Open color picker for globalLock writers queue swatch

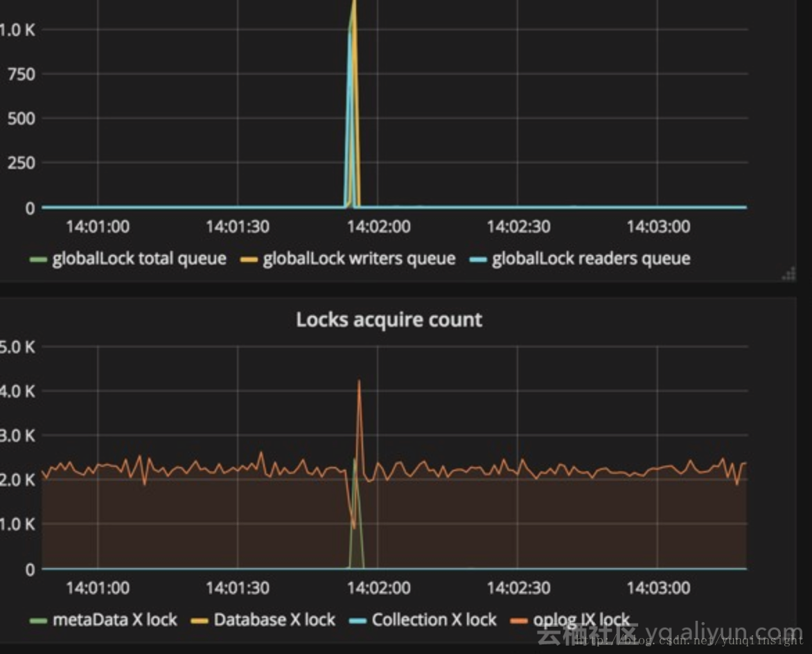pyautogui.click(x=249, y=259)
